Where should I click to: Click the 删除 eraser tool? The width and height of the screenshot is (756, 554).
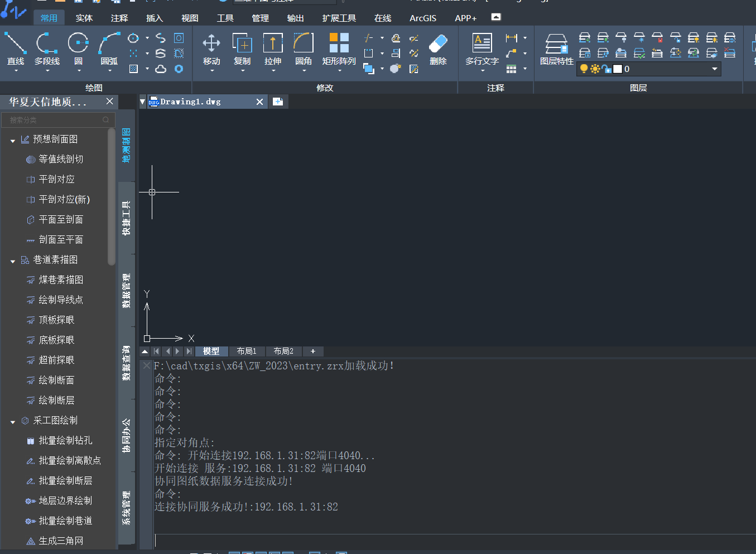[438, 49]
